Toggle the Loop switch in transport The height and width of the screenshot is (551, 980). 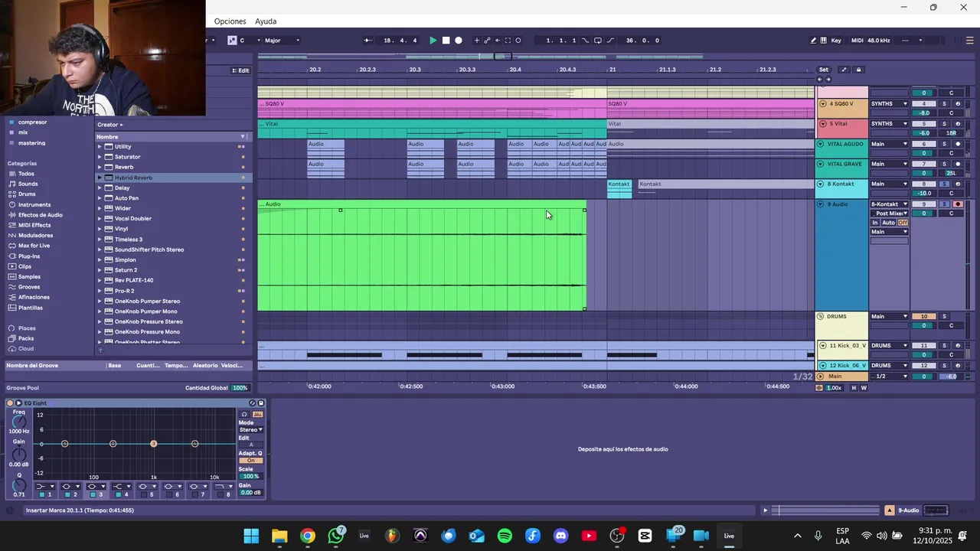[598, 41]
